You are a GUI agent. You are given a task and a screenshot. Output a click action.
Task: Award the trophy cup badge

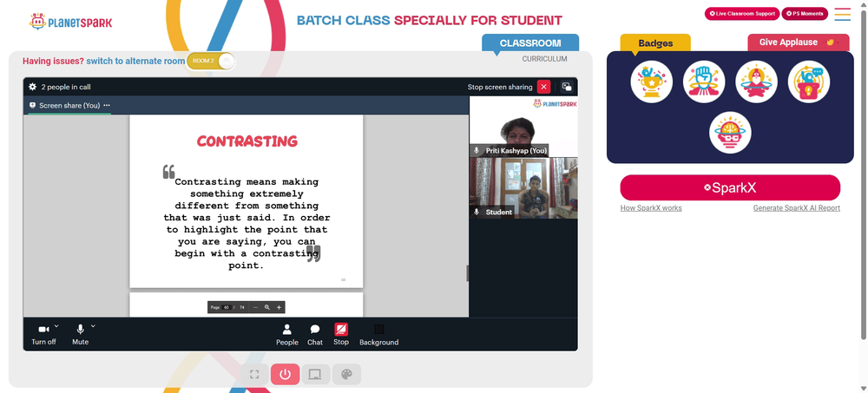pyautogui.click(x=652, y=82)
